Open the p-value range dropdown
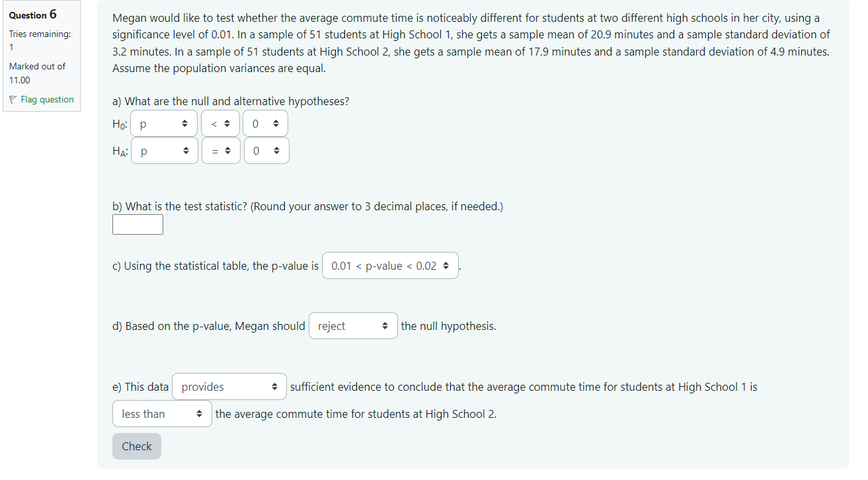This screenshot has height=480, width=868. pos(390,266)
